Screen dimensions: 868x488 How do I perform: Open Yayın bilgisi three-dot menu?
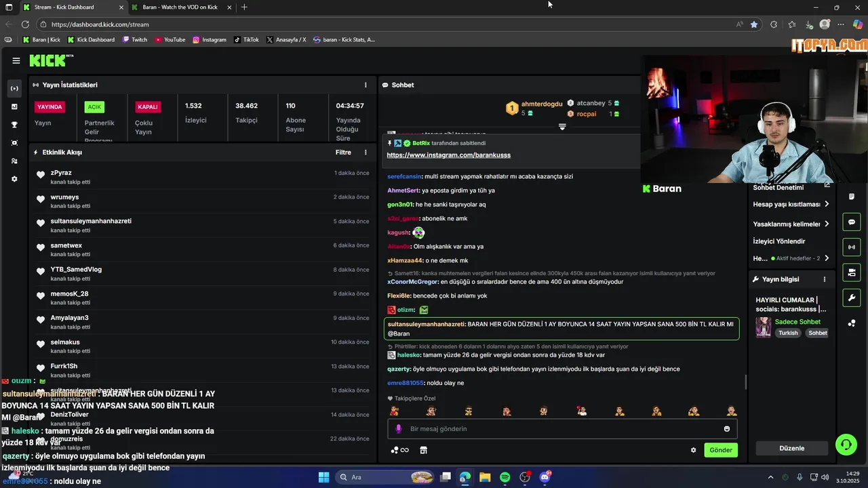tap(825, 279)
